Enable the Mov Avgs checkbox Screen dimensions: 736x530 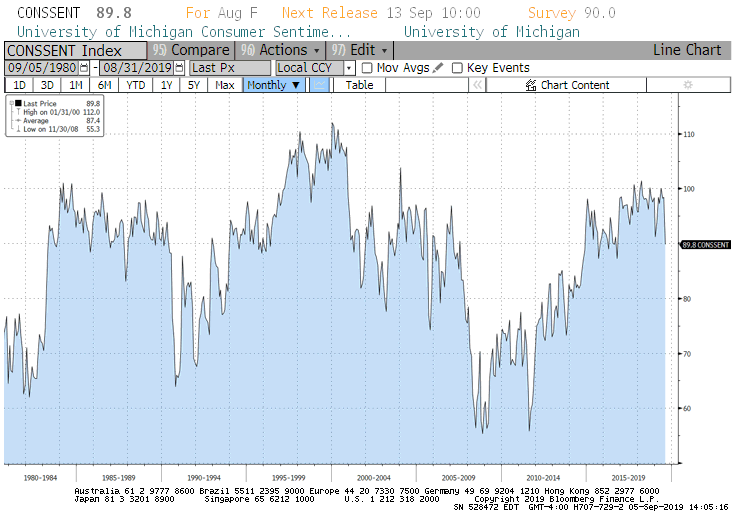pyautogui.click(x=367, y=68)
